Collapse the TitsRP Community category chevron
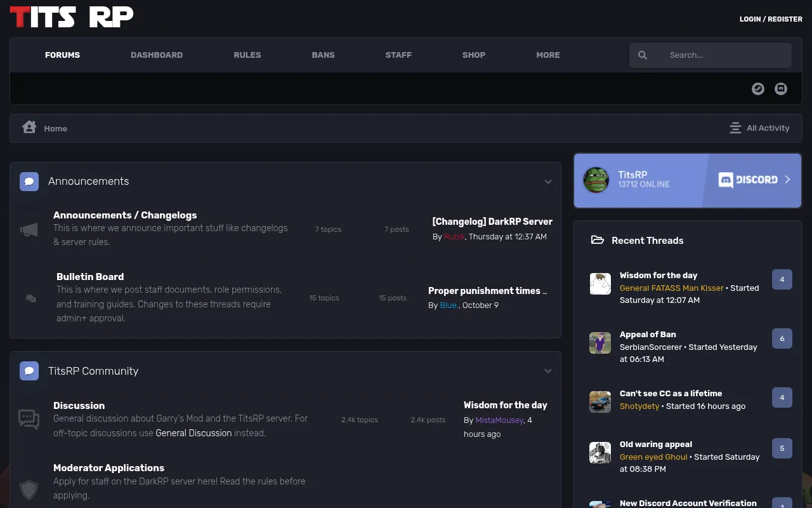The width and height of the screenshot is (812, 508). [x=548, y=371]
